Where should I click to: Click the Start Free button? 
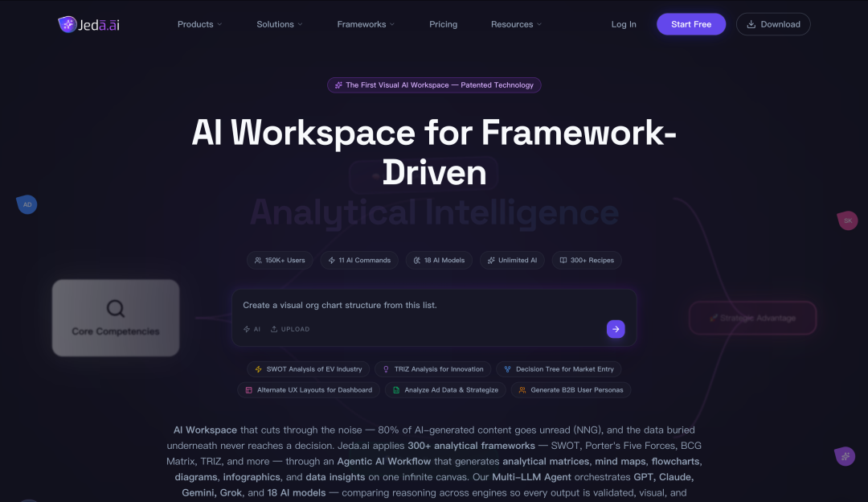(691, 24)
